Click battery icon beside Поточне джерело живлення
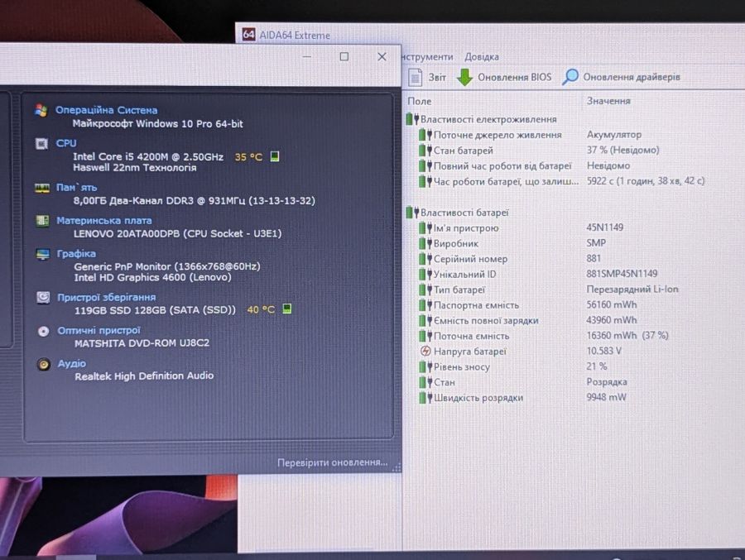This screenshot has height=560, width=745. pyautogui.click(x=425, y=135)
